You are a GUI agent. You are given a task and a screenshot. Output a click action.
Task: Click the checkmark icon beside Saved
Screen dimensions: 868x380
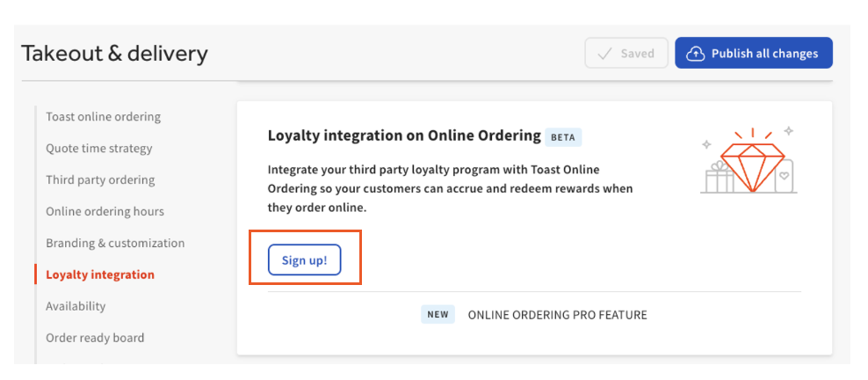[x=604, y=54]
